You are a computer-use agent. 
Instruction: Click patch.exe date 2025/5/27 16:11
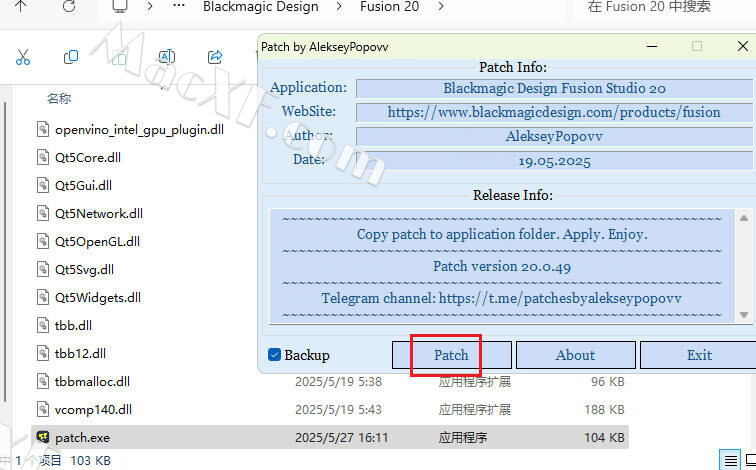[341, 438]
